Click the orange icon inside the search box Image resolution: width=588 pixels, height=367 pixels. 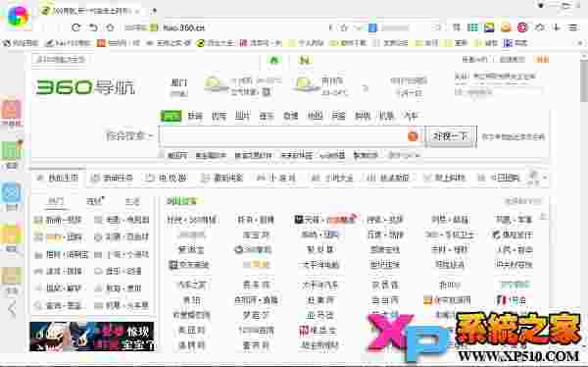(413, 136)
